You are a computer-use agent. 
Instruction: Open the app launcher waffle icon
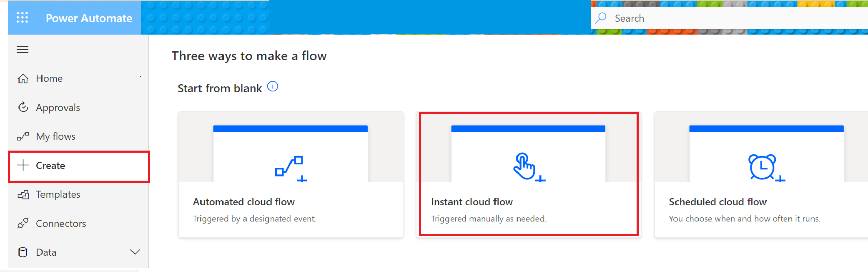point(22,18)
